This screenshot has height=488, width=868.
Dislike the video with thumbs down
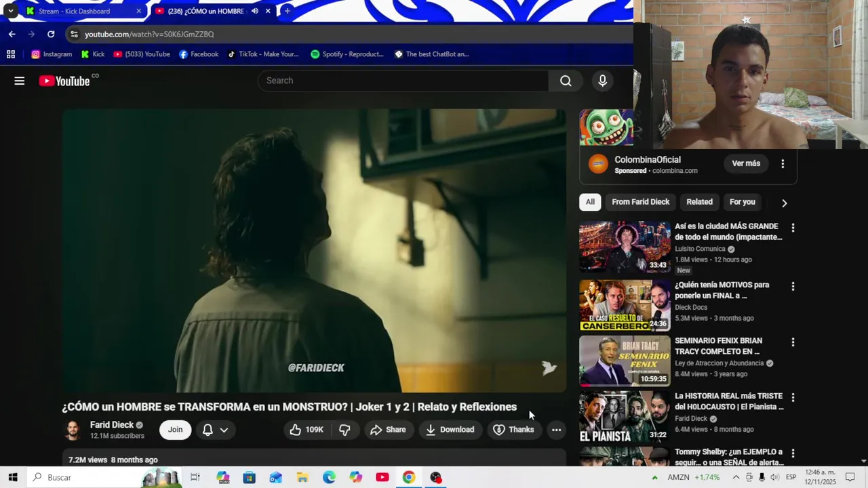(x=344, y=430)
